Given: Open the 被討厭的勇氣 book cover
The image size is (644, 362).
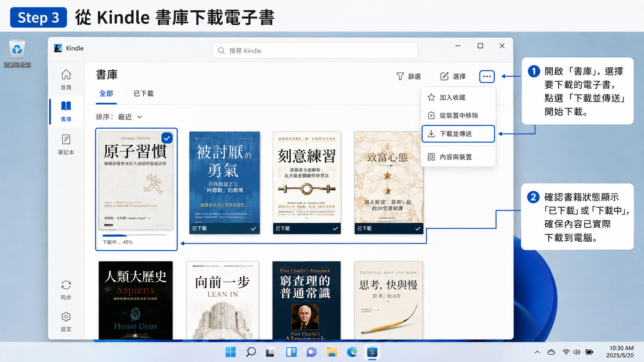Looking at the screenshot, I should (225, 183).
